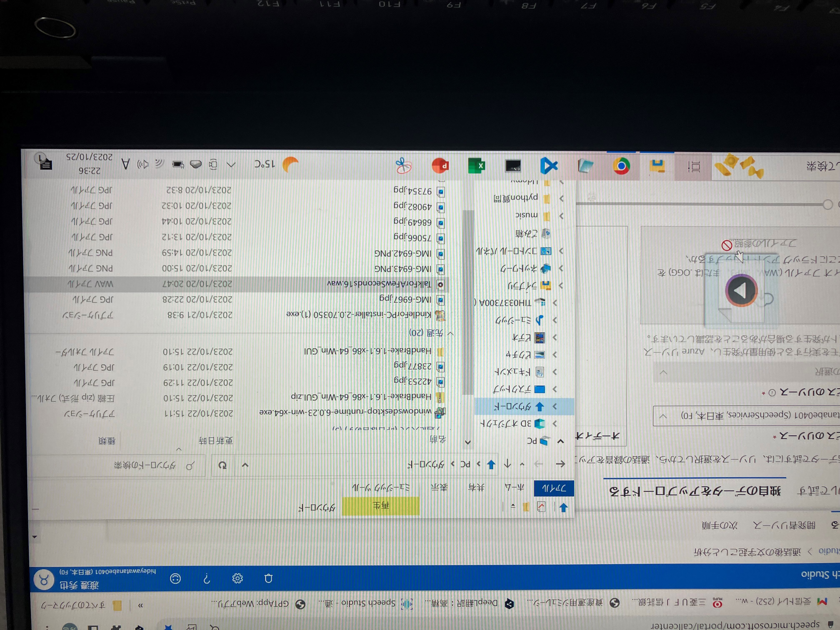Click the audio playback slider handle
Image resolution: width=840 pixels, height=630 pixels.
[828, 205]
